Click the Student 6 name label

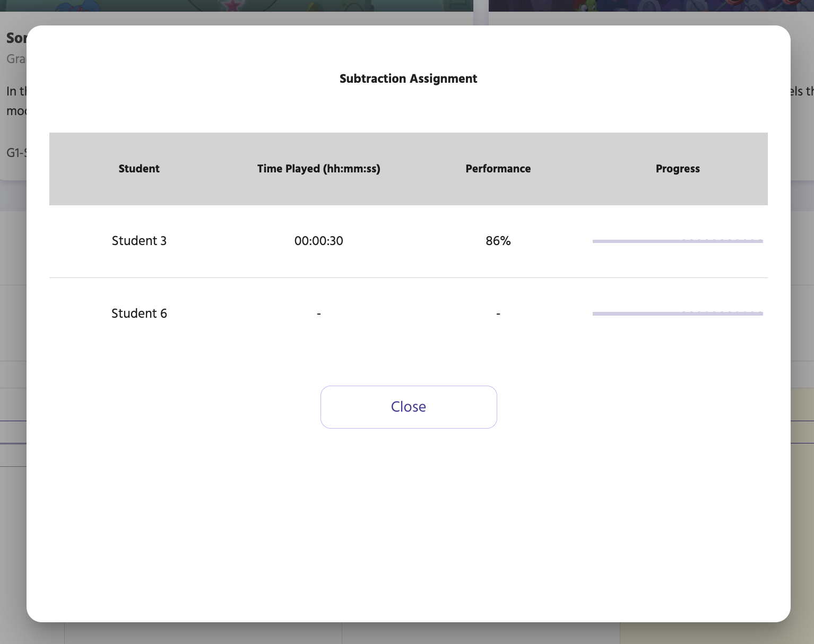pyautogui.click(x=138, y=314)
